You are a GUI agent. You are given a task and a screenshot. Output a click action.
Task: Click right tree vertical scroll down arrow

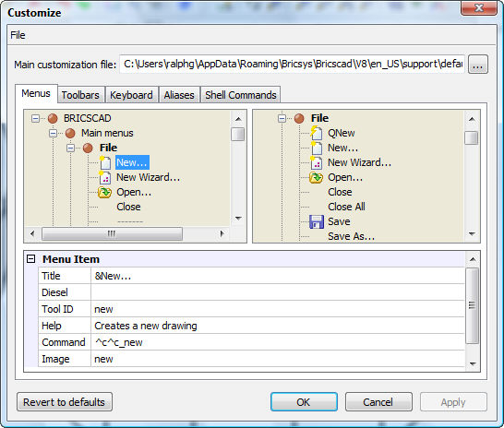pos(472,234)
